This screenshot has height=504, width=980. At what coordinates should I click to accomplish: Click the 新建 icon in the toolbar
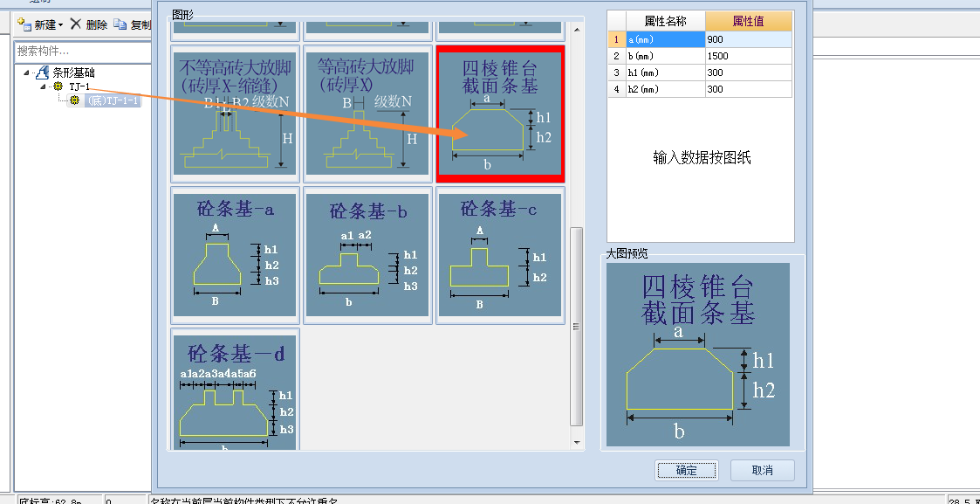(x=24, y=24)
